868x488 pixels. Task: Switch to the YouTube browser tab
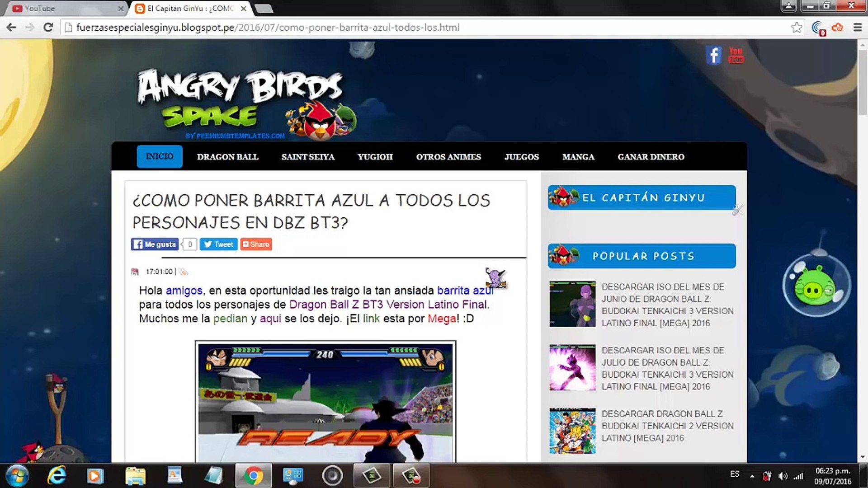coord(40,8)
